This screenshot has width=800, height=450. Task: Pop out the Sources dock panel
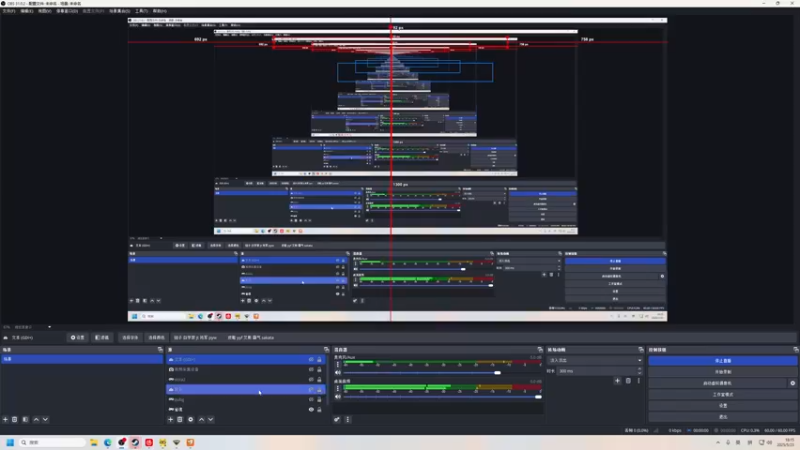(327, 349)
